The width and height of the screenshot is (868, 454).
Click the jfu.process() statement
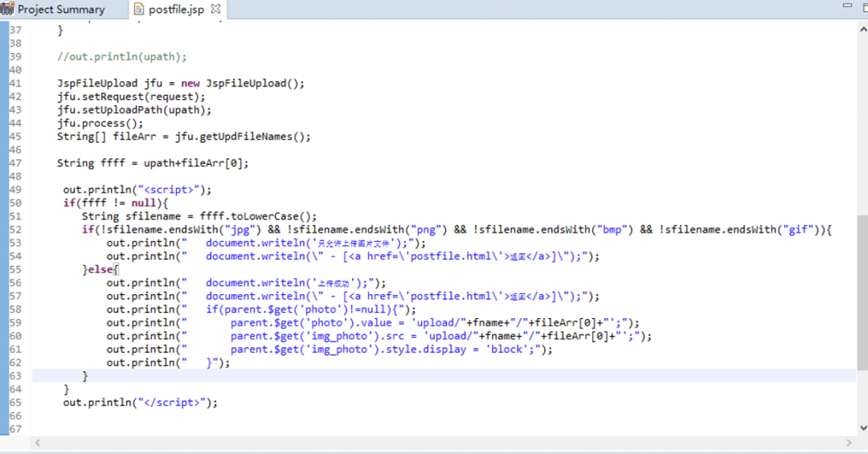point(100,123)
